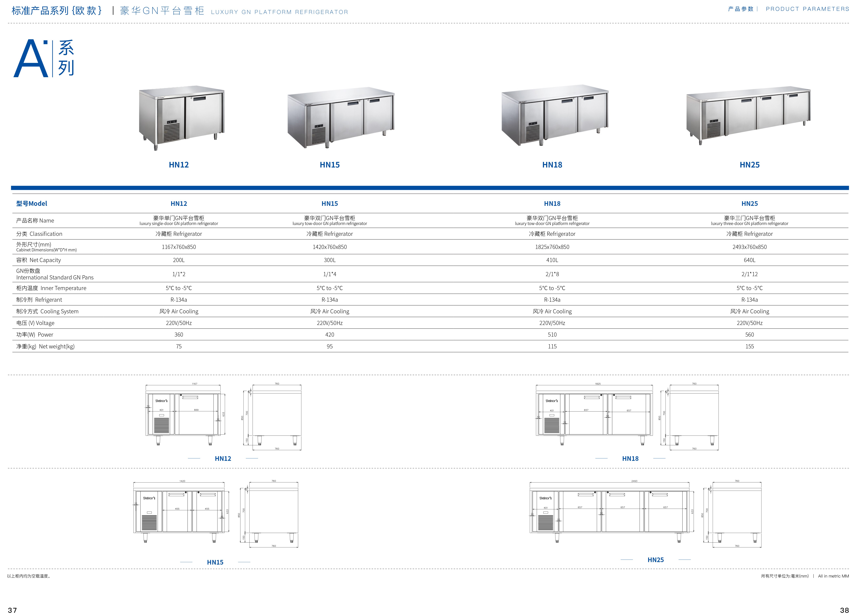The height and width of the screenshot is (616, 856).
Task: Click the LUXURY GN PLATFORM REFRIGERATOR title
Action: click(x=280, y=12)
